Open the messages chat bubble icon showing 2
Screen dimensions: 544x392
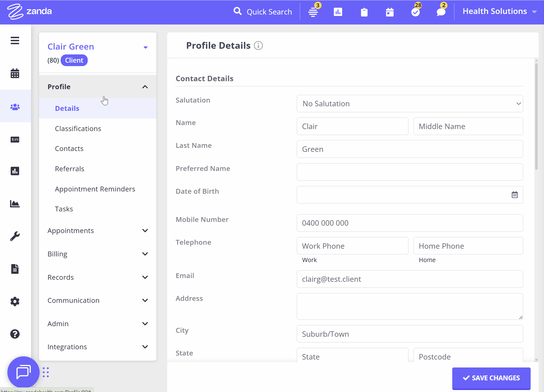pyautogui.click(x=440, y=12)
